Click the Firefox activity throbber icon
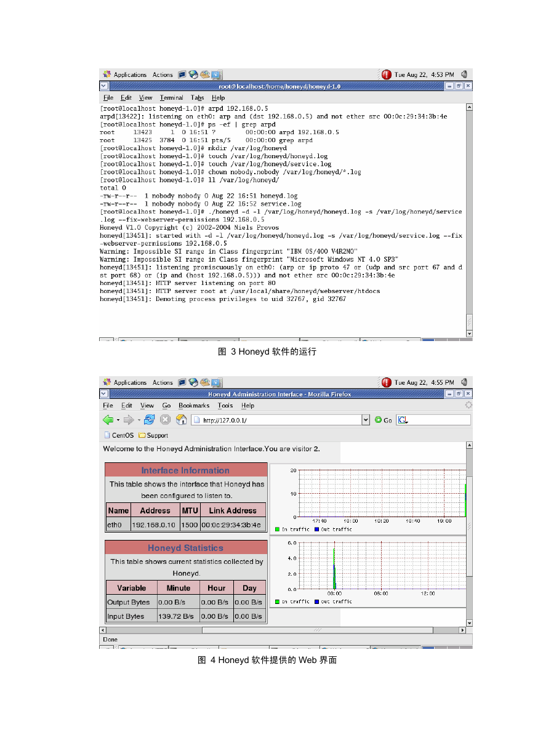The height and width of the screenshot is (756, 535). point(469,405)
